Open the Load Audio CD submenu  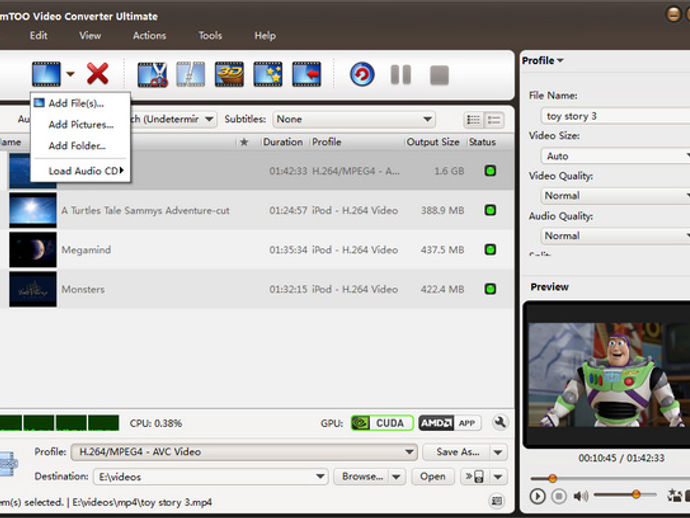(x=80, y=171)
